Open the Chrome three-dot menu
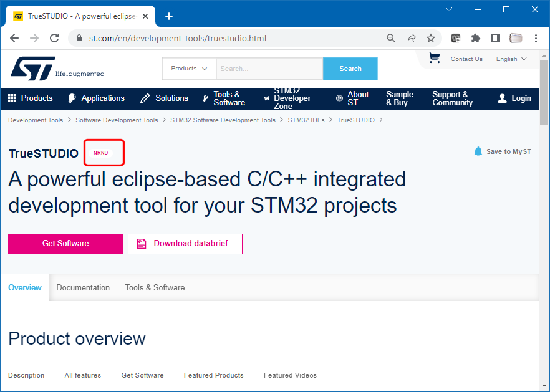550x392 pixels. pyautogui.click(x=536, y=38)
